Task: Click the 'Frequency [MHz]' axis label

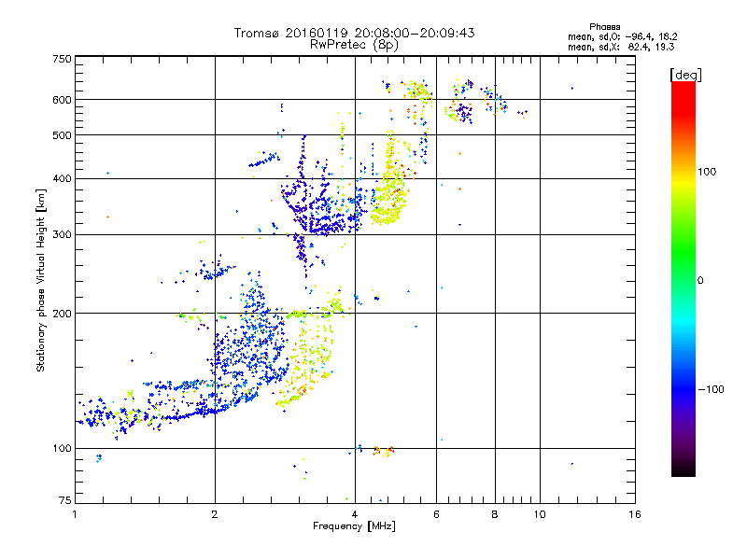Action: coord(354,526)
